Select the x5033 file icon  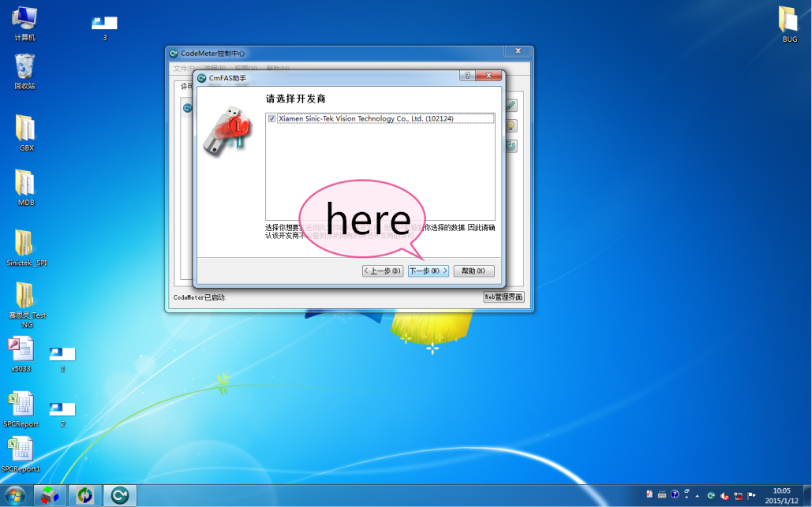pos(21,350)
